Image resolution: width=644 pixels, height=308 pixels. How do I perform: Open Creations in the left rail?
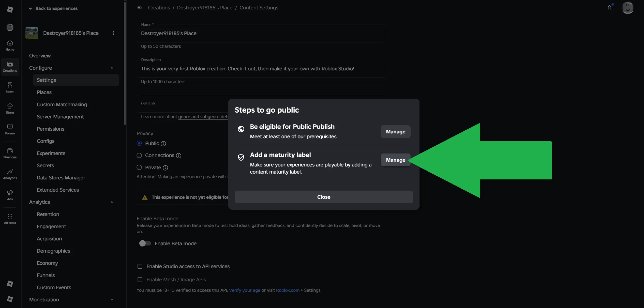(10, 67)
